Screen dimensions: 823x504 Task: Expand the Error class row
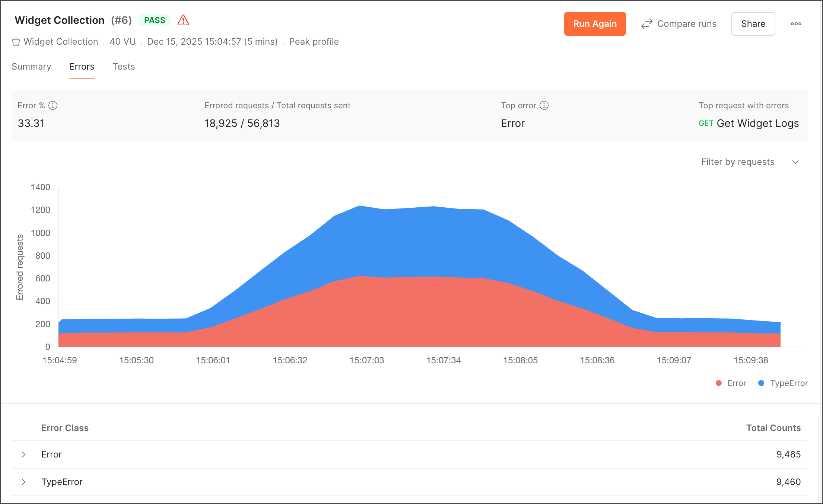pos(23,454)
